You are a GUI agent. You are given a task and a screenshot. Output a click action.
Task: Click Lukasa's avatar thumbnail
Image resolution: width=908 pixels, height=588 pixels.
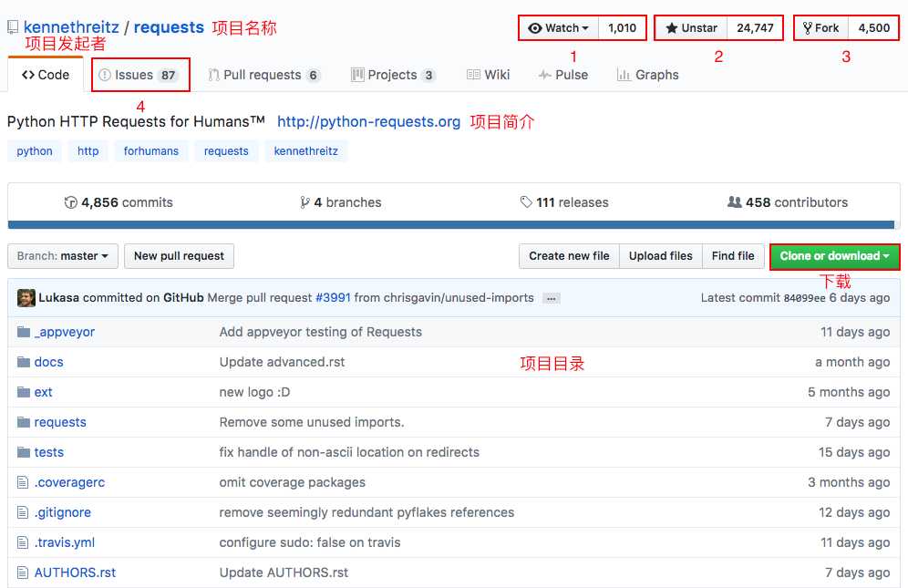pyautogui.click(x=26, y=298)
